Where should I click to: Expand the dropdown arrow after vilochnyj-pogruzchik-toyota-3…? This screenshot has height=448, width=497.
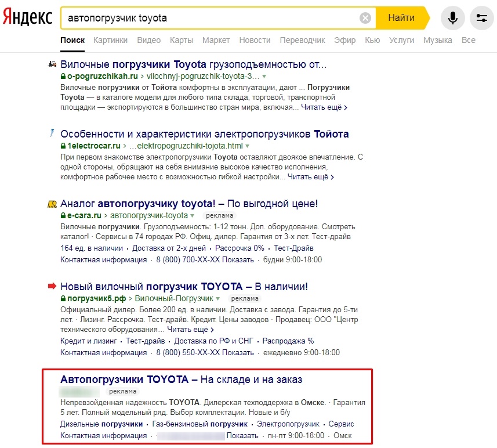(264, 77)
